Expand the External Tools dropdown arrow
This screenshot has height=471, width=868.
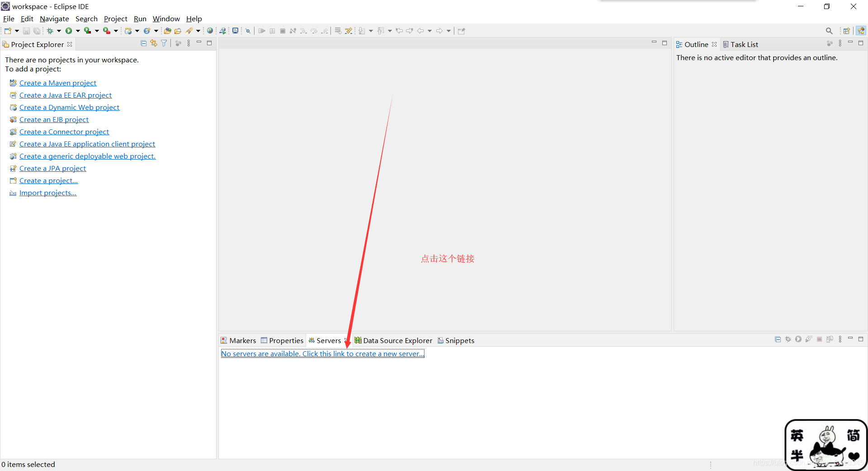(x=116, y=31)
